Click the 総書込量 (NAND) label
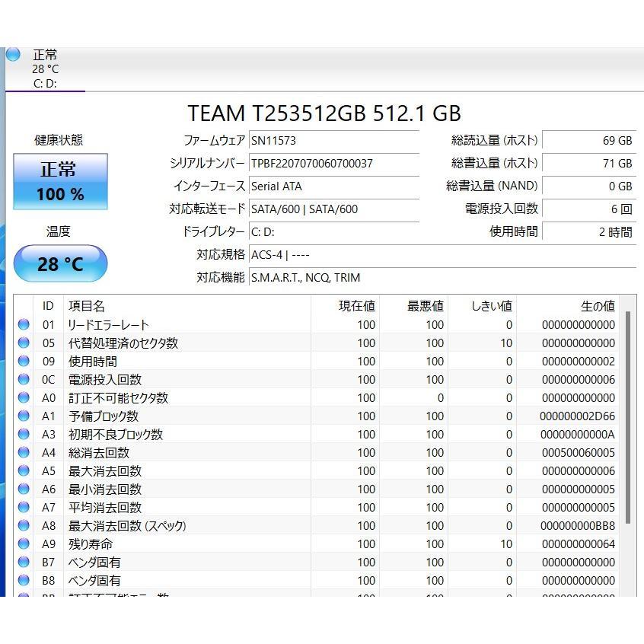Image resolution: width=644 pixels, height=644 pixels. [492, 186]
